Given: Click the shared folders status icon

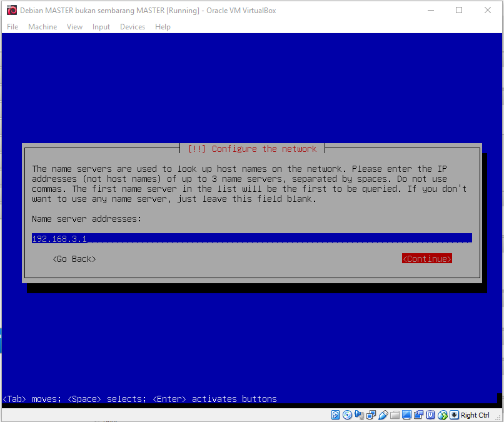Looking at the screenshot, I should coord(395,415).
